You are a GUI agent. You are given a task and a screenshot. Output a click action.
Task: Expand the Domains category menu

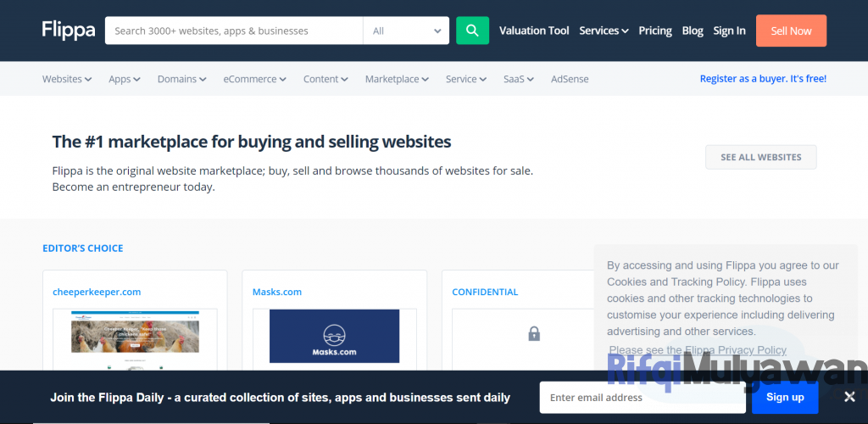click(x=181, y=79)
